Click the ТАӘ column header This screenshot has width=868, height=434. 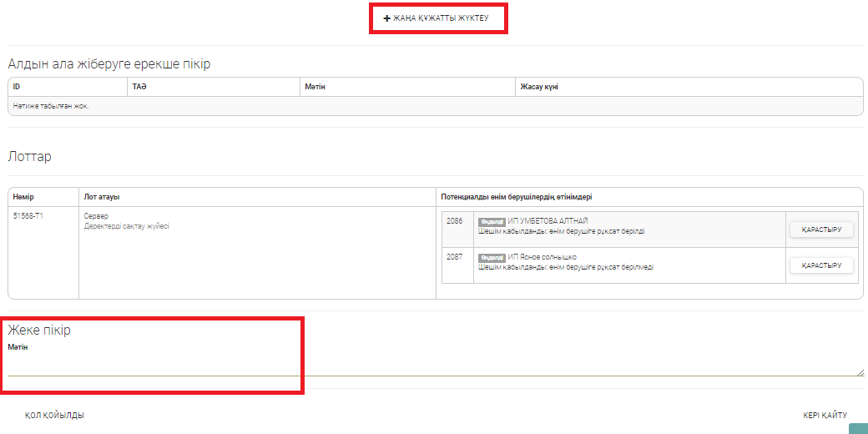[x=139, y=87]
